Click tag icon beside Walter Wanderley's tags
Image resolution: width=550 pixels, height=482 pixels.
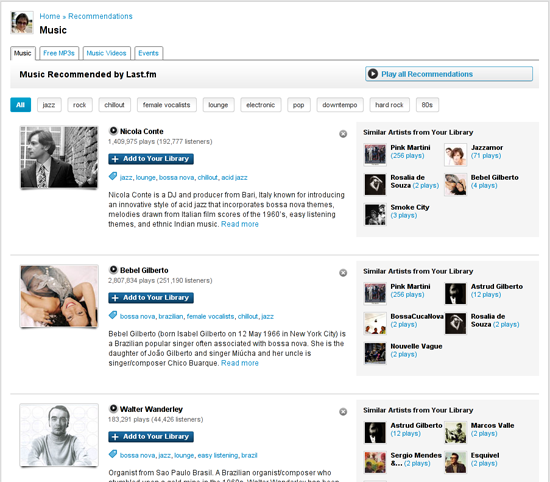coord(113,454)
